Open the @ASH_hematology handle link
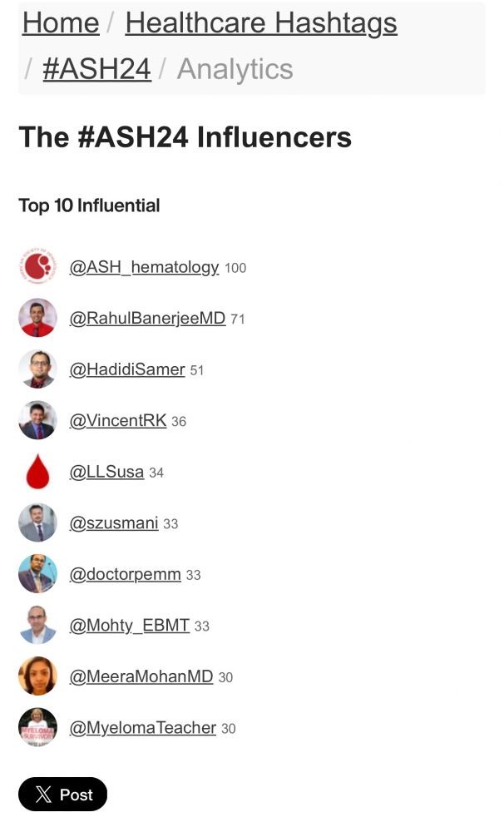 coord(144,267)
